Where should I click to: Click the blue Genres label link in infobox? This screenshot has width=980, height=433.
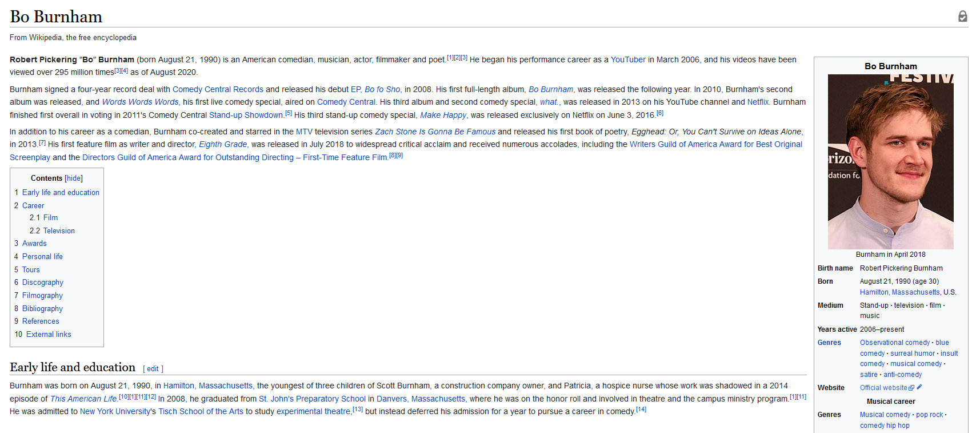(829, 343)
